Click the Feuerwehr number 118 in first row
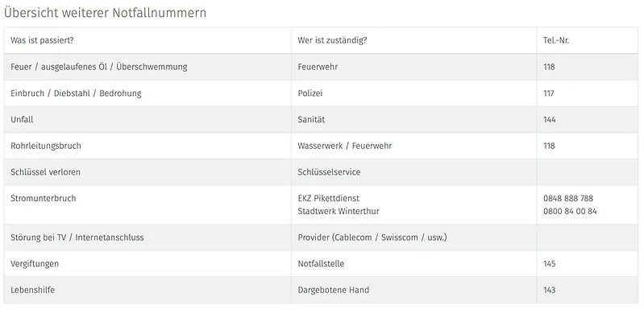The height and width of the screenshot is (314, 644). click(x=549, y=67)
